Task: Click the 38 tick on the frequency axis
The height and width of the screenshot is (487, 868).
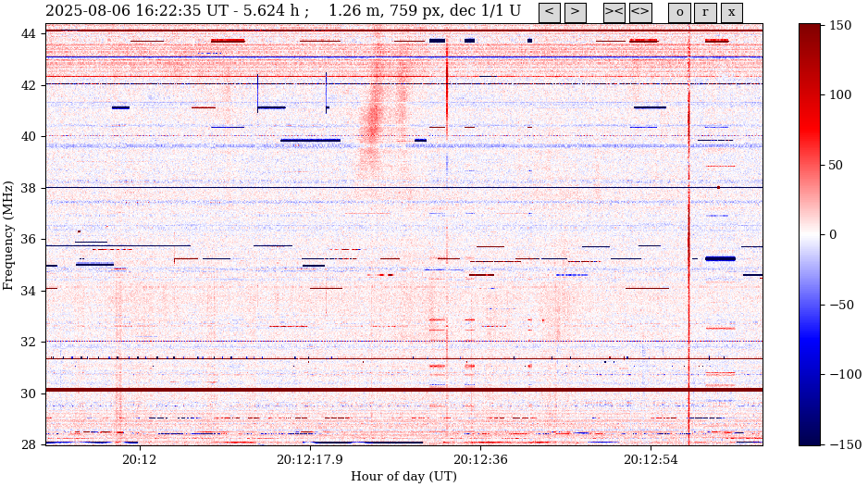Action: 28,188
